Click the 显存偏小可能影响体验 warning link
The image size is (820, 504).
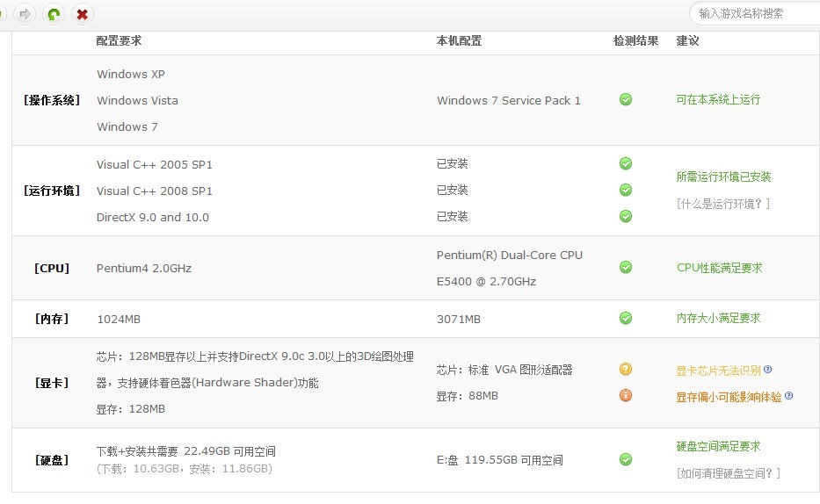pyautogui.click(x=729, y=397)
